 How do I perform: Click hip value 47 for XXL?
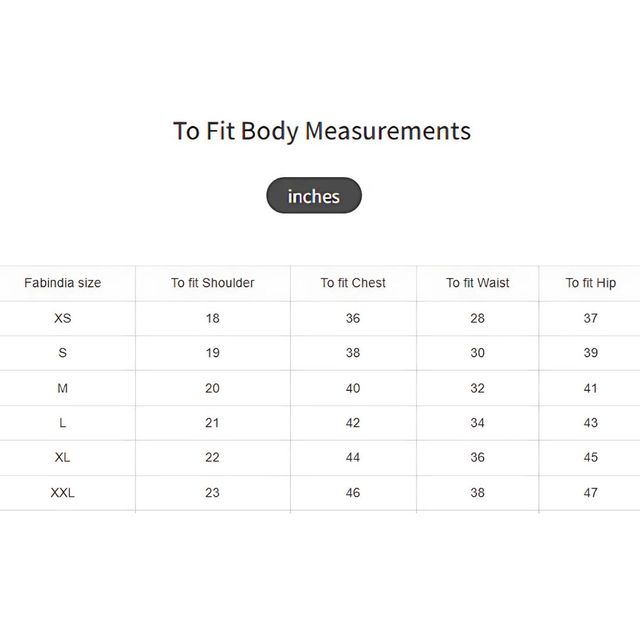(x=591, y=493)
